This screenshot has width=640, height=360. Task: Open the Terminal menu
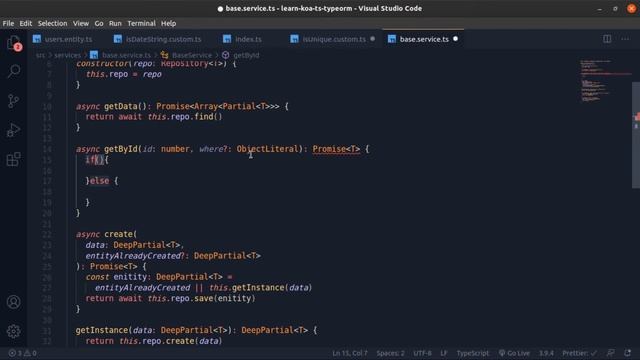tap(141, 23)
